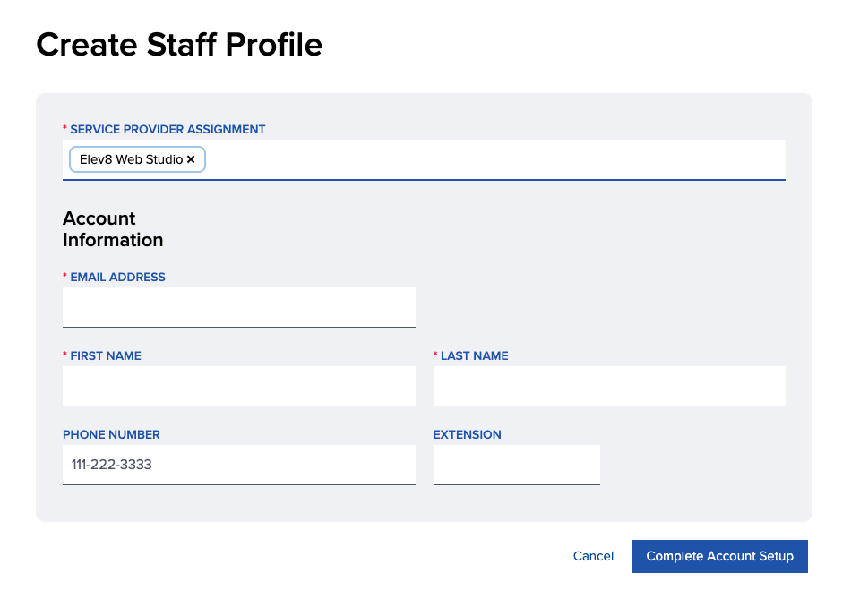Remove the Elev8 Web Studio tag
This screenshot has height=616, width=851.
(191, 159)
